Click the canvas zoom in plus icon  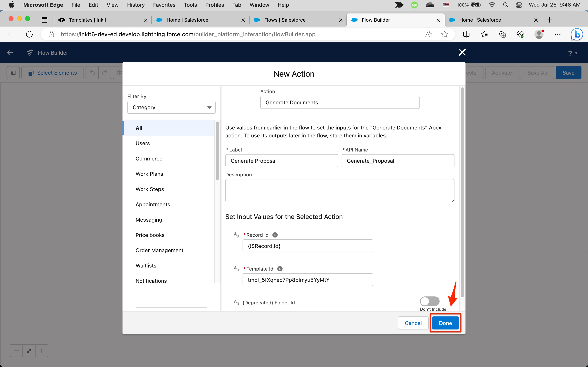[42, 351]
